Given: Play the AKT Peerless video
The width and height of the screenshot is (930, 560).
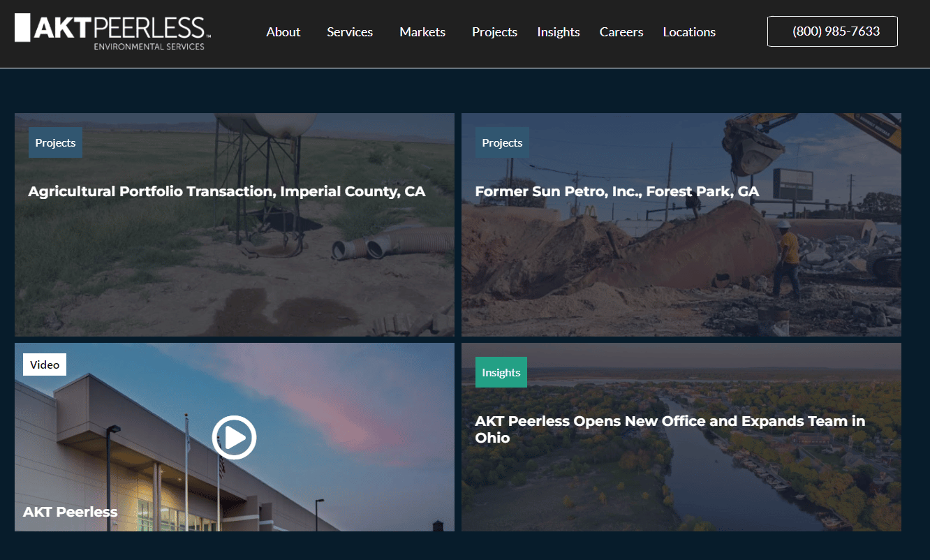Looking at the screenshot, I should (234, 438).
